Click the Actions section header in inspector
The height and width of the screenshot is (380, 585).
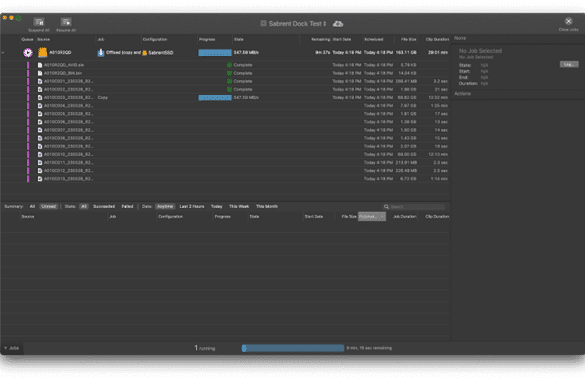click(x=462, y=94)
